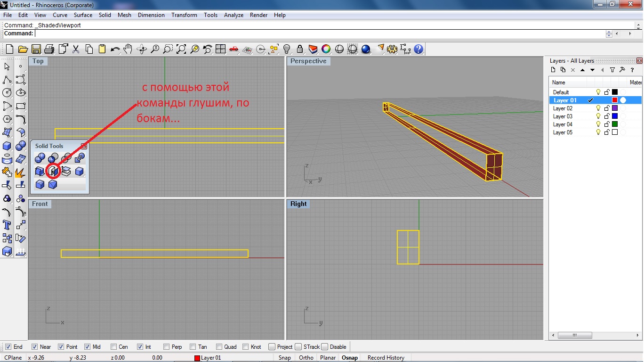The width and height of the screenshot is (644, 362).
Task: Click the Cap planar holes icon in Solid Tools
Action: click(x=53, y=171)
